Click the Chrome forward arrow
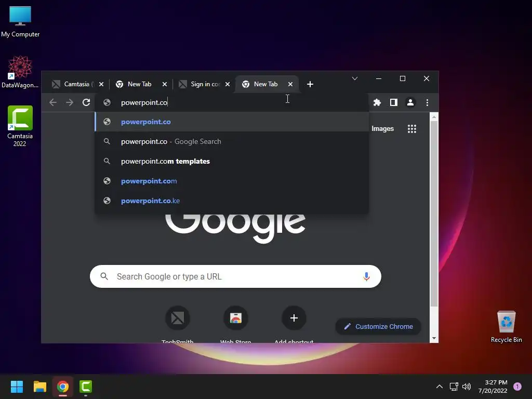The height and width of the screenshot is (399, 532). click(x=70, y=102)
